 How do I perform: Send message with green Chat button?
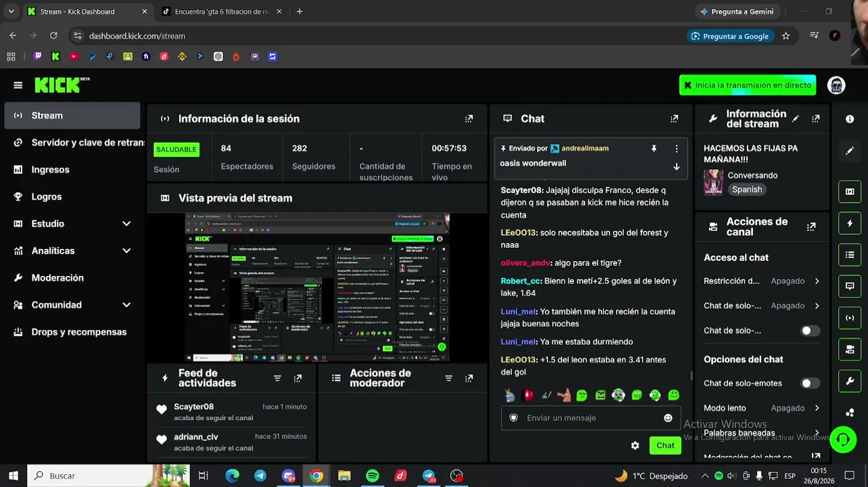pyautogui.click(x=665, y=446)
